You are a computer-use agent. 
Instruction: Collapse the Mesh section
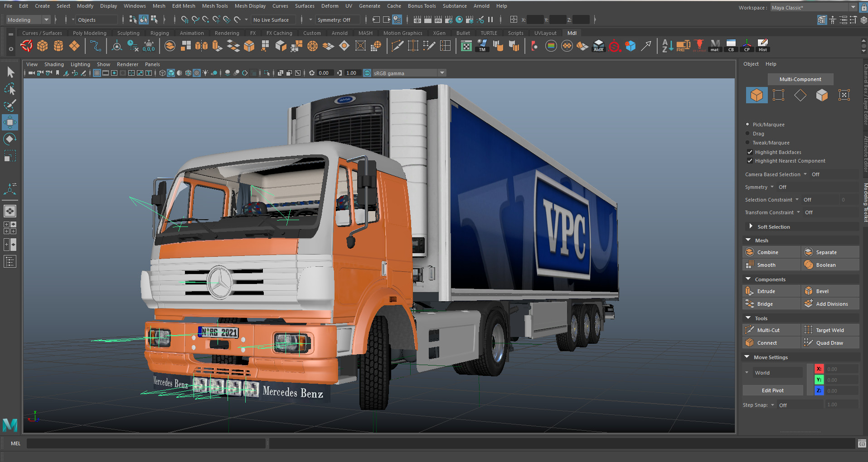748,240
